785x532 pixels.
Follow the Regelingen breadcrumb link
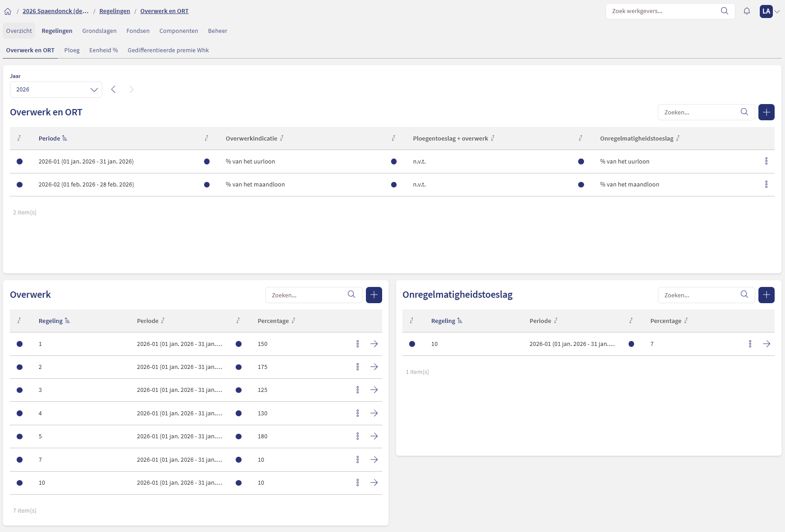point(114,11)
